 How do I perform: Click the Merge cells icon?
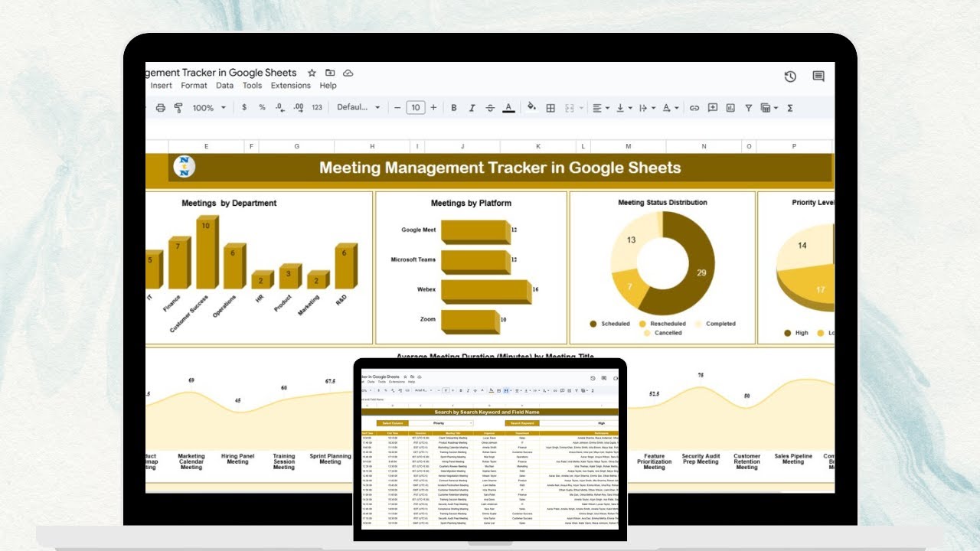coord(570,108)
